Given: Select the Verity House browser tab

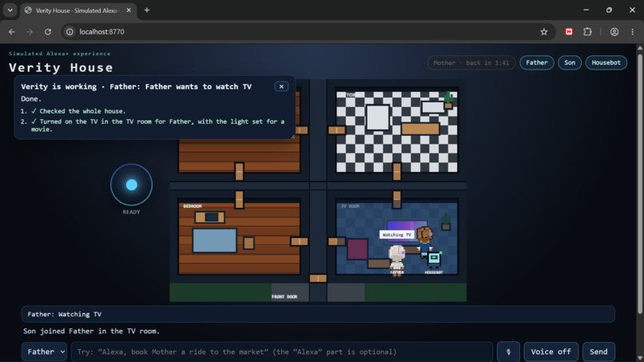Looking at the screenshot, I should [x=78, y=10].
